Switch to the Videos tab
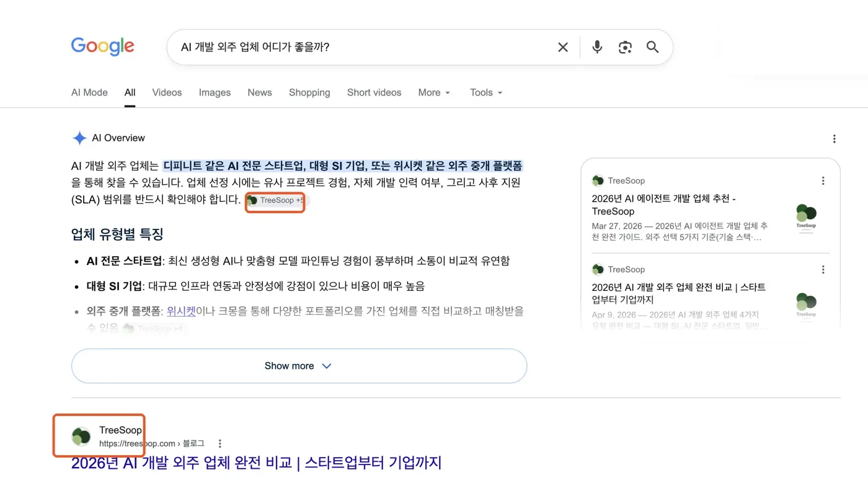The image size is (868, 488). (167, 92)
